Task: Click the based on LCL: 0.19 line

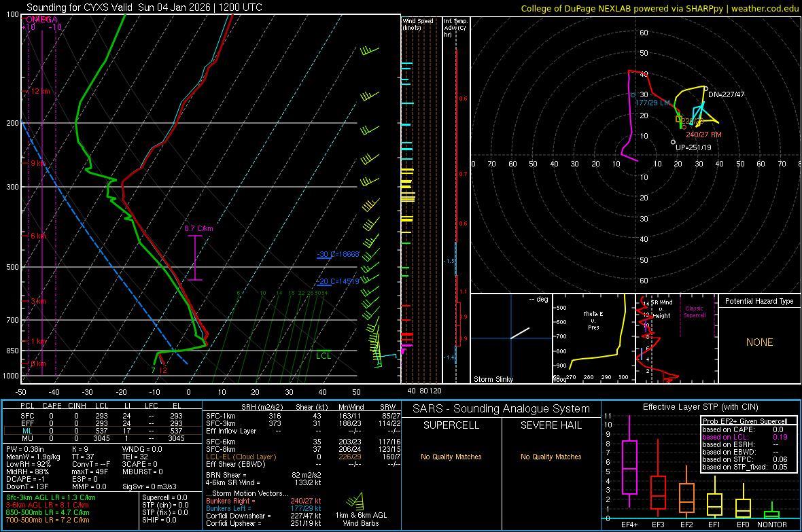Action: coord(745,438)
